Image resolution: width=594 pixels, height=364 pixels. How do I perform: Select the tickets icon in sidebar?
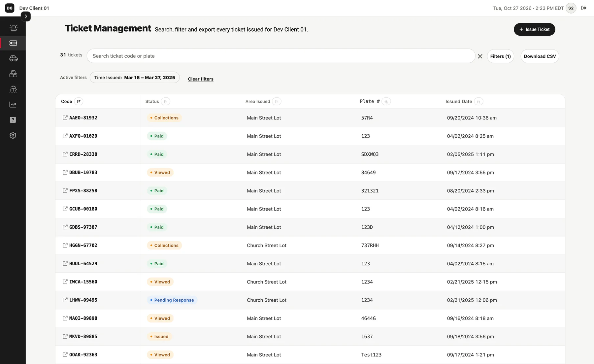pos(13,43)
